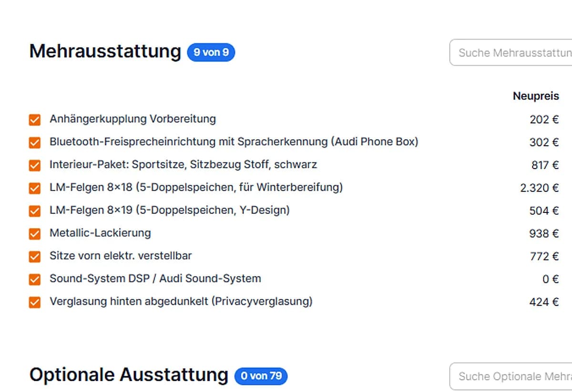Uncheck Anhängerkupplung Vorbereitung checkbox
This screenshot has height=392, width=572.
[x=34, y=120]
